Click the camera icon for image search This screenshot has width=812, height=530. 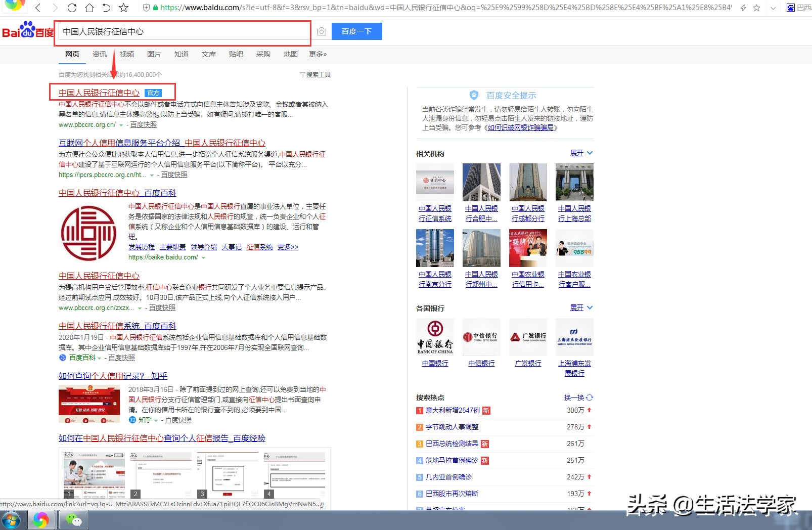point(322,31)
